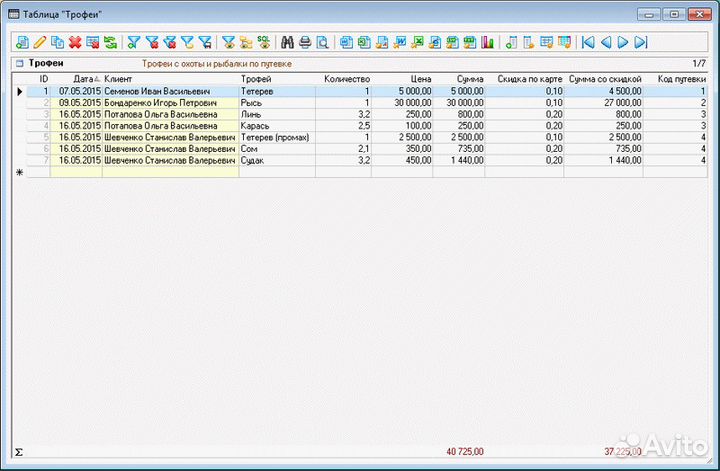Open the binoculars search tool

coord(287,43)
